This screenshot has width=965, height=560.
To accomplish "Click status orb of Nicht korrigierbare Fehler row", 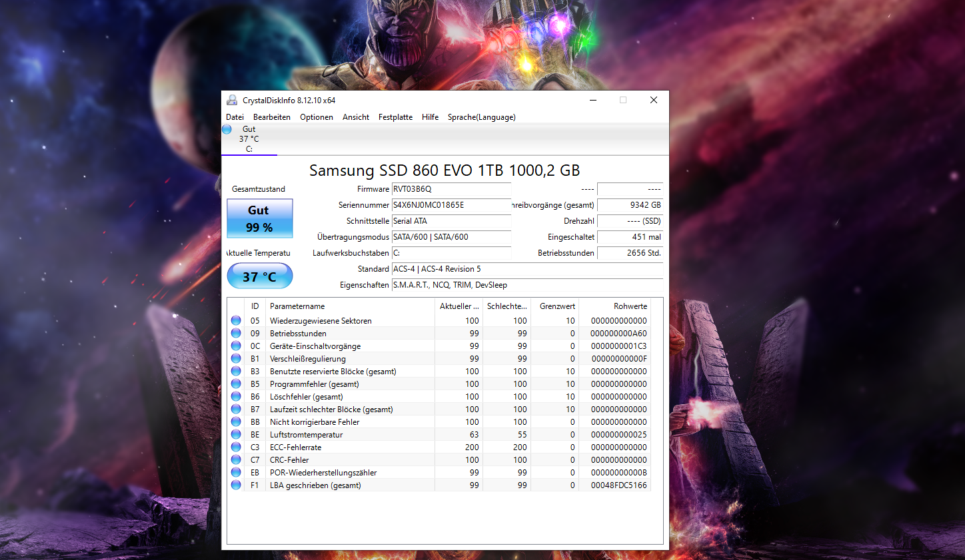I will coord(236,421).
